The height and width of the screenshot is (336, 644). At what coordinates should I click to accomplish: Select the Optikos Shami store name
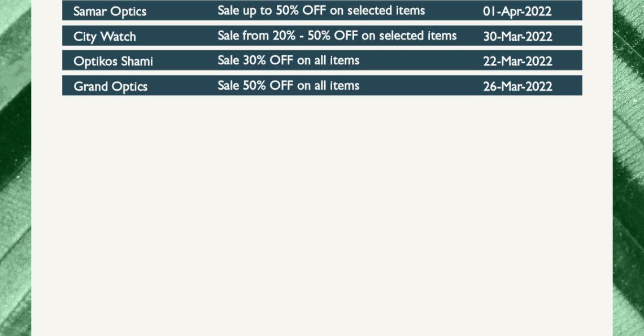114,61
